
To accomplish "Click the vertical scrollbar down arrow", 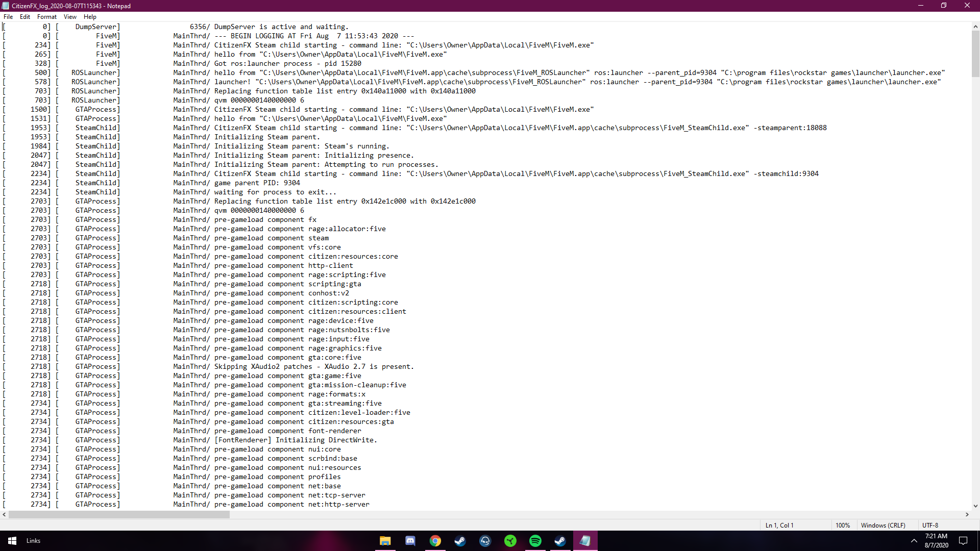I will tap(975, 506).
